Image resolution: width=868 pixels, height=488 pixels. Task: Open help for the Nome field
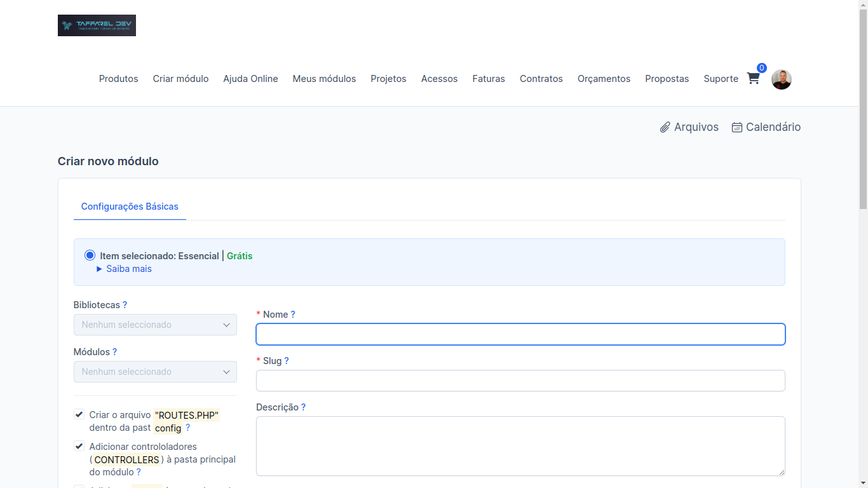click(x=292, y=314)
